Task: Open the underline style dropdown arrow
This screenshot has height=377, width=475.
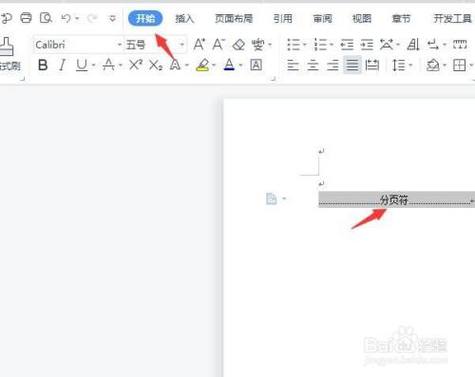Action: tap(93, 65)
